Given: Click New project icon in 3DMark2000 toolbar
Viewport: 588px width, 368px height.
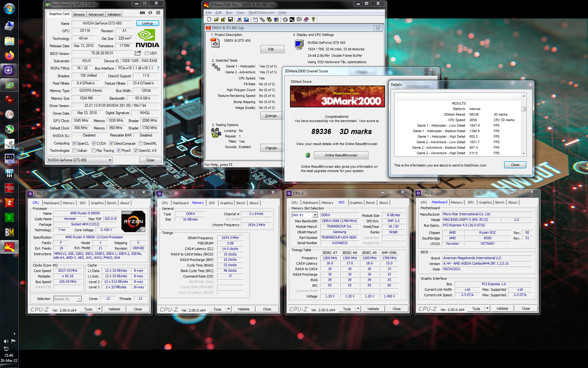Looking at the screenshot, I should coord(209,19).
